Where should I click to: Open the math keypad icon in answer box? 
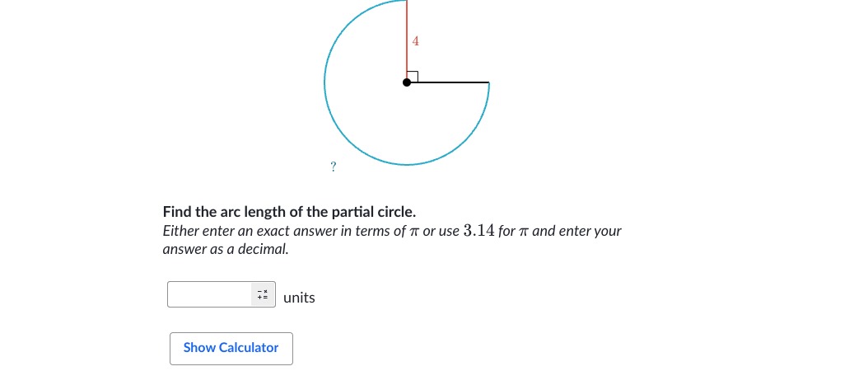[x=263, y=294]
